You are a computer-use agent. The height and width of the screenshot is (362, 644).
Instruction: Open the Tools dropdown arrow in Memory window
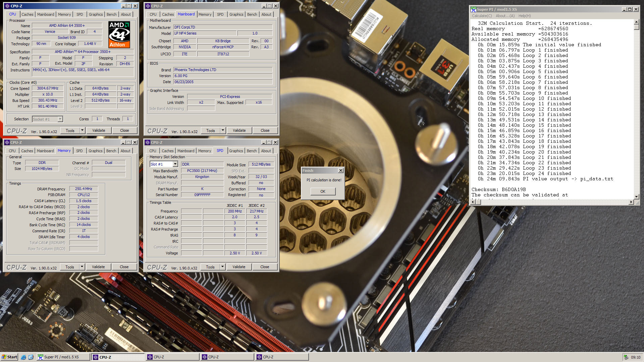(x=82, y=267)
